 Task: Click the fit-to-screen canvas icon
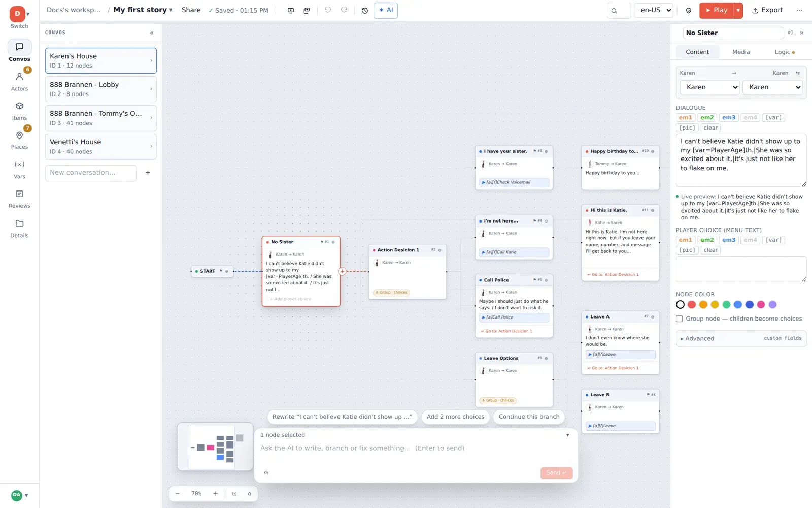(x=234, y=494)
